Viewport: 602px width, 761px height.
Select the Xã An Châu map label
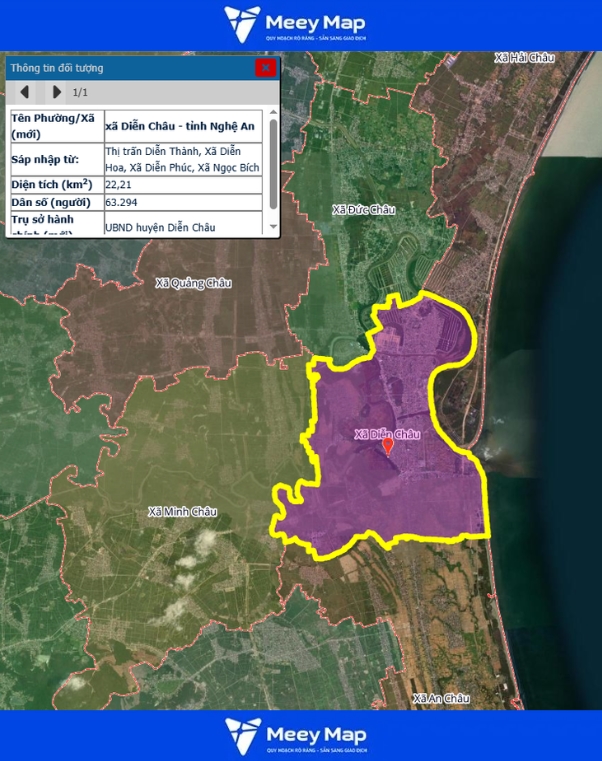pos(440,697)
